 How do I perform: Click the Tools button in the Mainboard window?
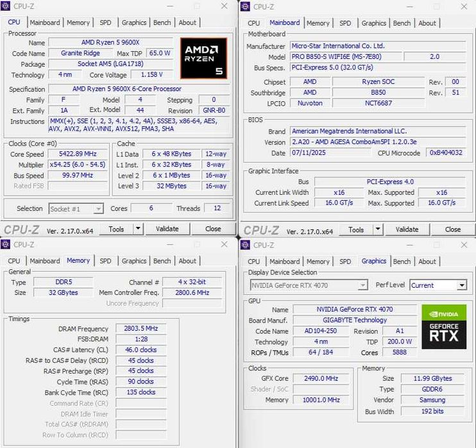[357, 229]
